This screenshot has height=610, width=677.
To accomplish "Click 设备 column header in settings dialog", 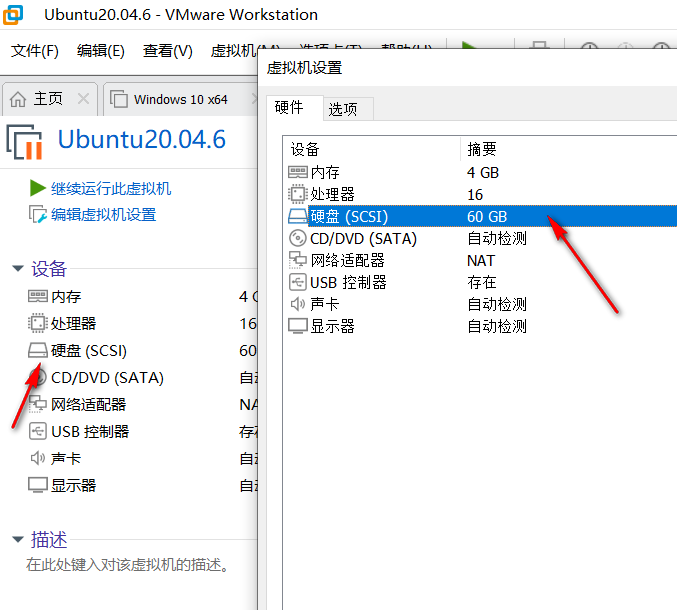I will tap(305, 149).
